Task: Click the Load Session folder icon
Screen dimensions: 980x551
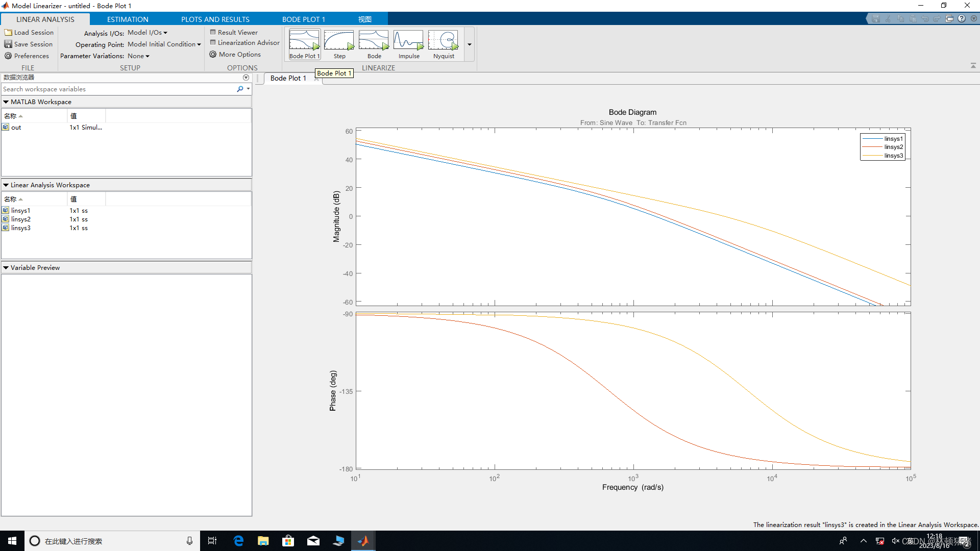Action: tap(8, 32)
